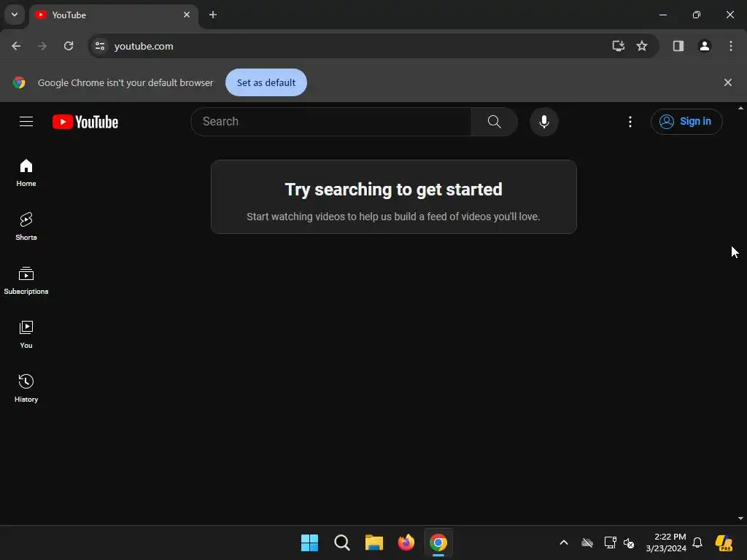Click 'Try searching to get started' heading
Viewport: 747px width, 560px height.
pyautogui.click(x=393, y=190)
